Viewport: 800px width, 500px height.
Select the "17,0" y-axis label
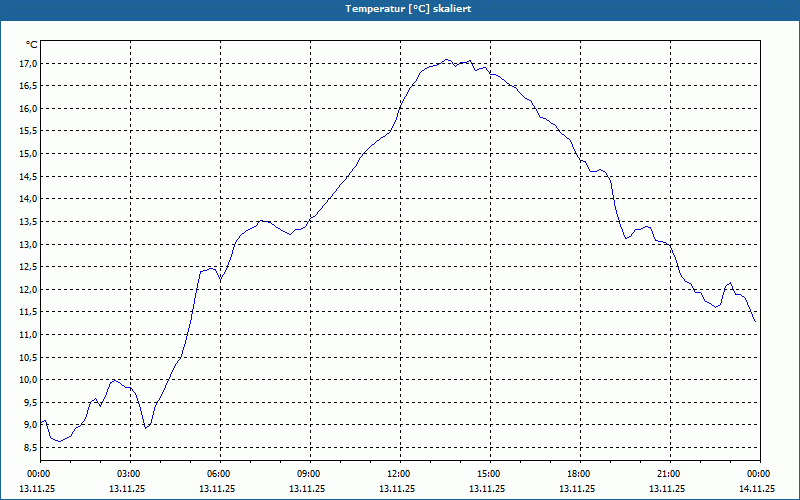pyautogui.click(x=29, y=63)
